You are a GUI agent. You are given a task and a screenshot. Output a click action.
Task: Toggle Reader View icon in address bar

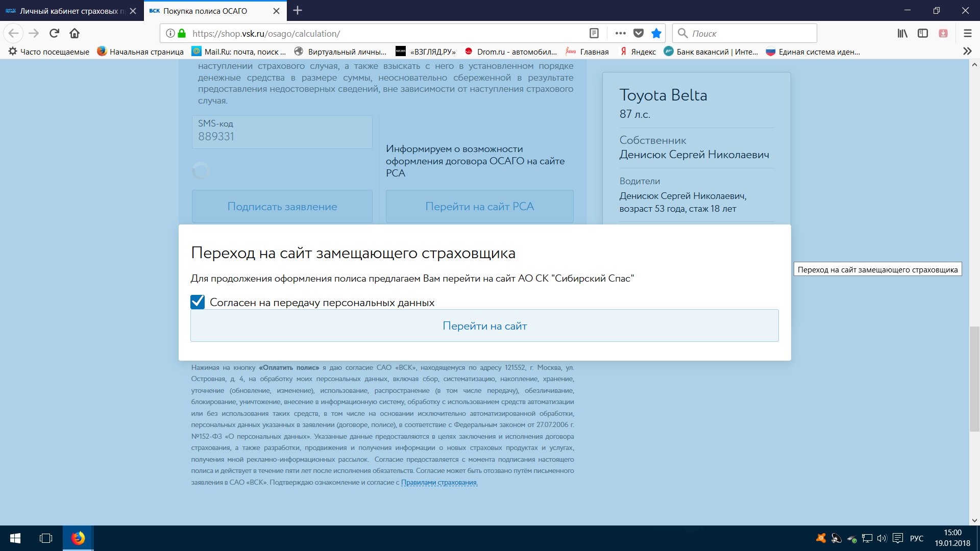[x=594, y=34]
